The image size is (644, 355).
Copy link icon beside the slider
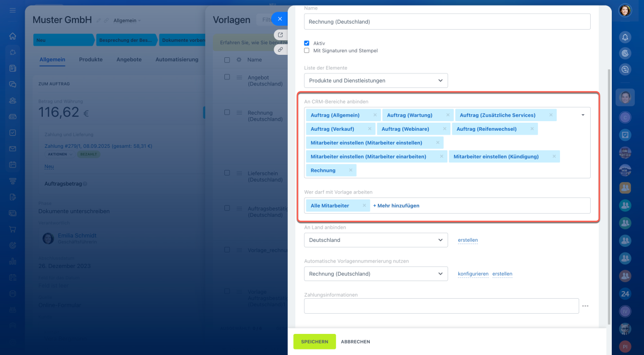point(280,49)
